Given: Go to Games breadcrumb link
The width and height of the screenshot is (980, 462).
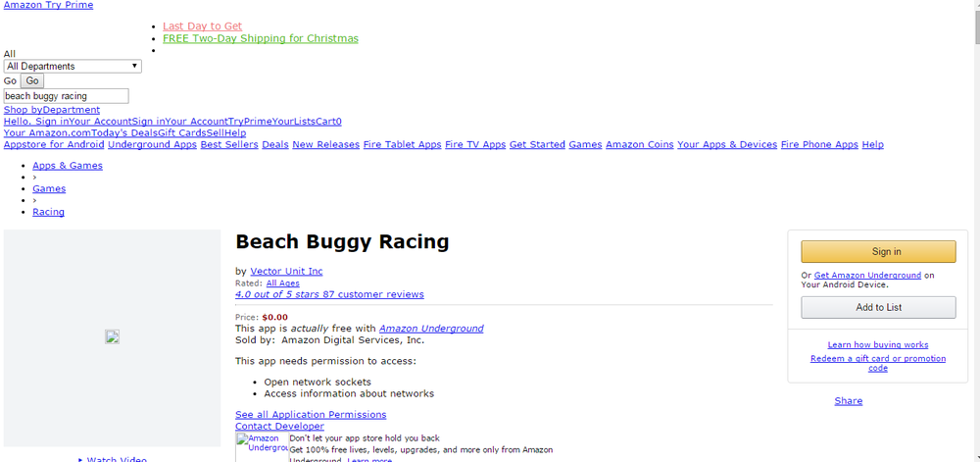Looking at the screenshot, I should pyautogui.click(x=49, y=188).
